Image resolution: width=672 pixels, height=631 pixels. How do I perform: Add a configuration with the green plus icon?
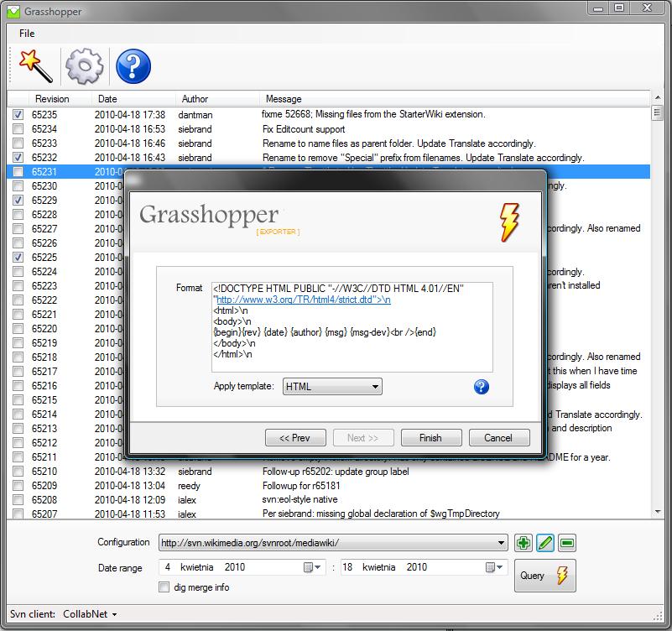coord(524,543)
